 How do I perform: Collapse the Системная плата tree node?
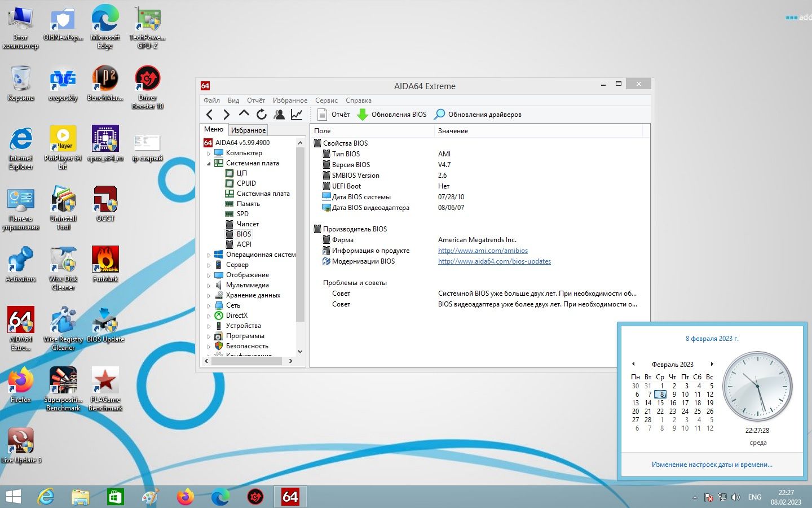(209, 163)
